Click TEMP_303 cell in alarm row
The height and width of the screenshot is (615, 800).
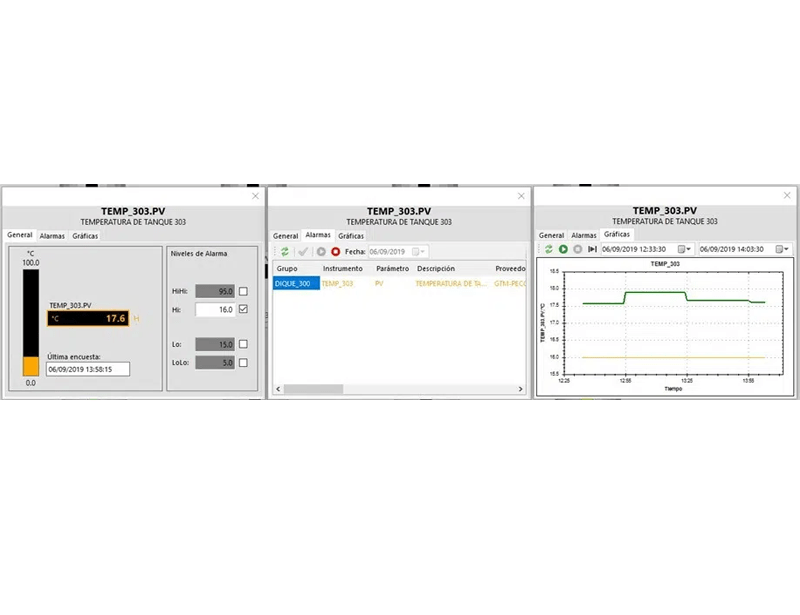pos(337,283)
